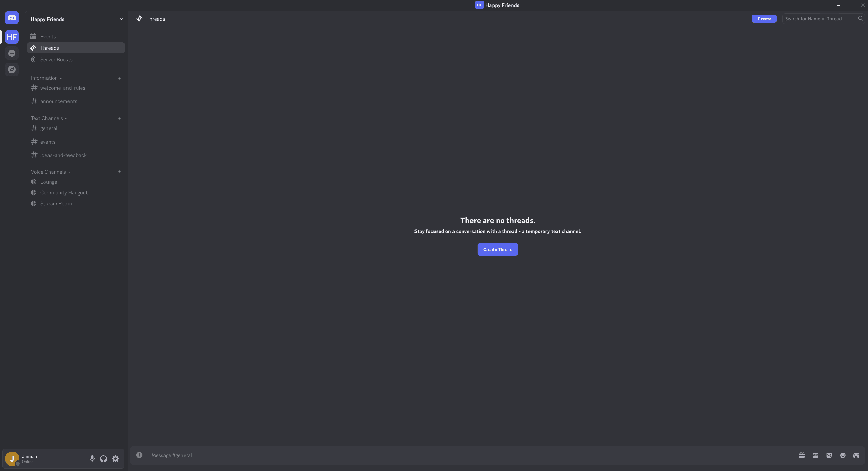Open Server Boosts in sidebar
Screen dimensions: 868x471
pyautogui.click(x=56, y=60)
